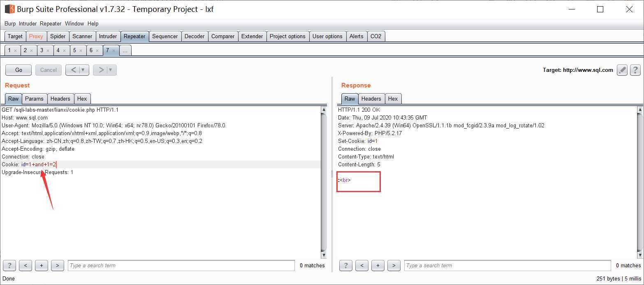The width and height of the screenshot is (644, 285).
Task: Click the response pane scroll-down arrow
Action: click(639, 255)
